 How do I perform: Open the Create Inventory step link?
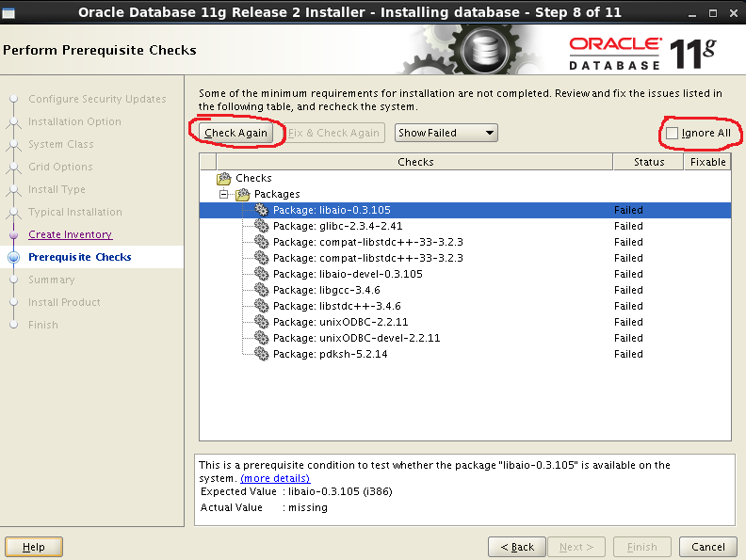point(70,234)
